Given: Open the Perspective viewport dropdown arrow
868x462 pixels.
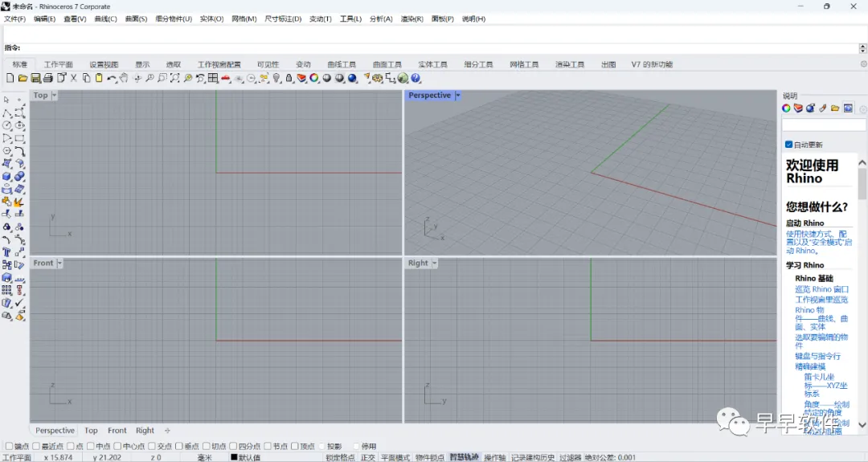Looking at the screenshot, I should click(x=458, y=95).
